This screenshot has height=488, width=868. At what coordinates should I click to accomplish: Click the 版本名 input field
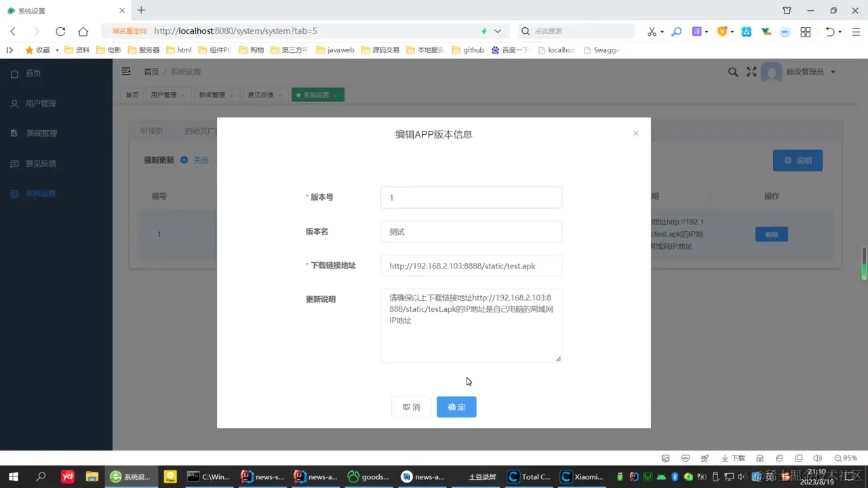(x=471, y=232)
